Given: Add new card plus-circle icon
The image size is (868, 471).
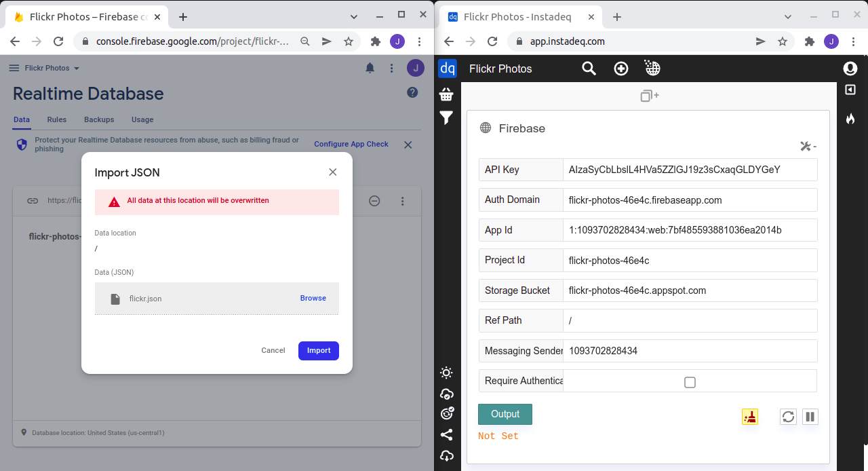Looking at the screenshot, I should click(x=621, y=69).
